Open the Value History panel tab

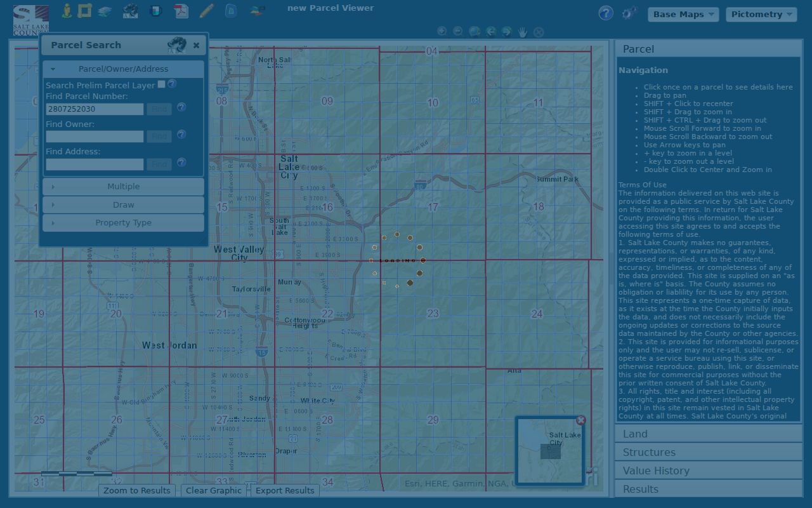tap(709, 471)
